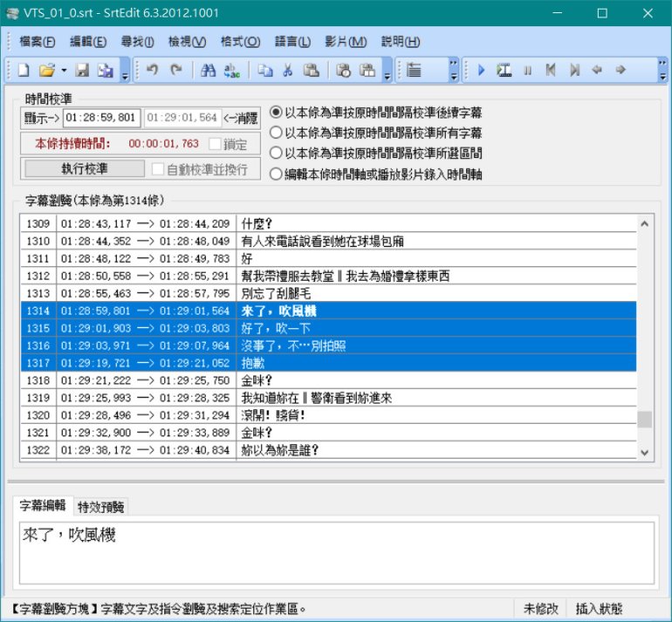Open the 檔案(F) menu

38,42
